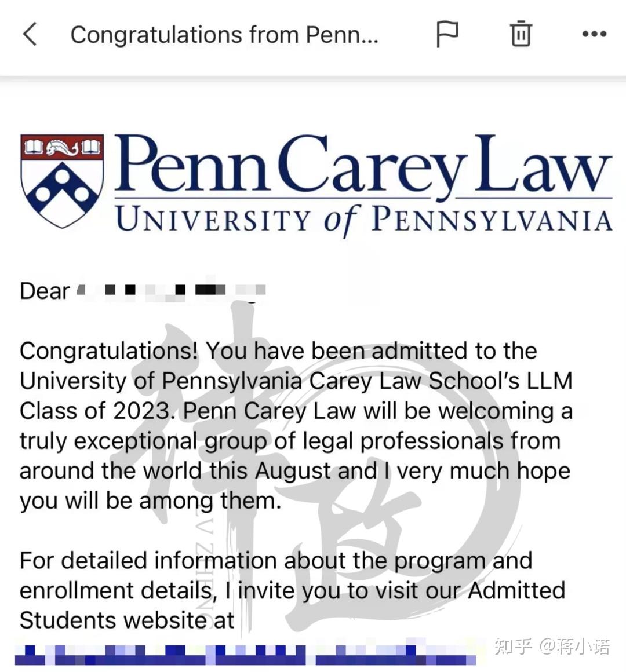Screen dimensions: 626x672
Task: Delete the email with trash icon
Action: coord(521,34)
